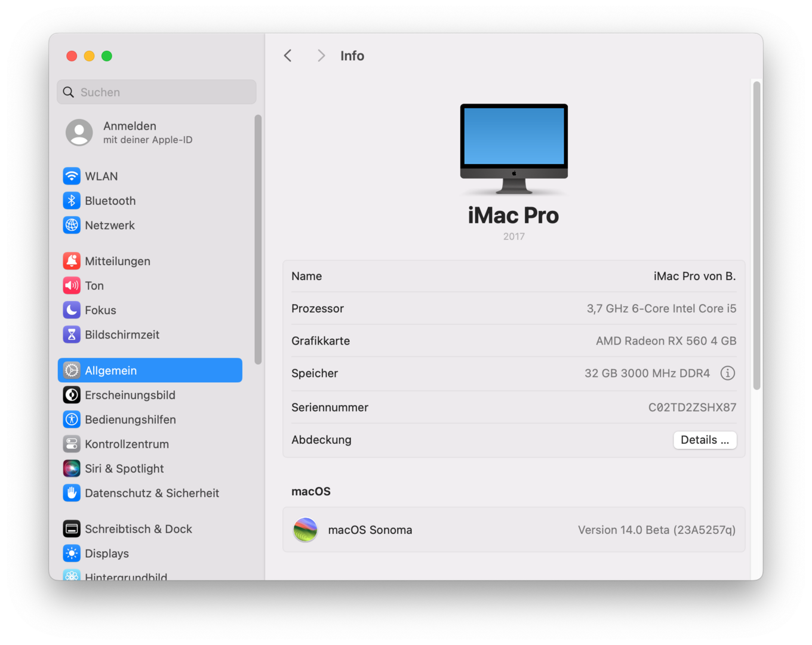This screenshot has width=812, height=645.
Task: Select the Siri & Spotlight entry
Action: [150, 468]
